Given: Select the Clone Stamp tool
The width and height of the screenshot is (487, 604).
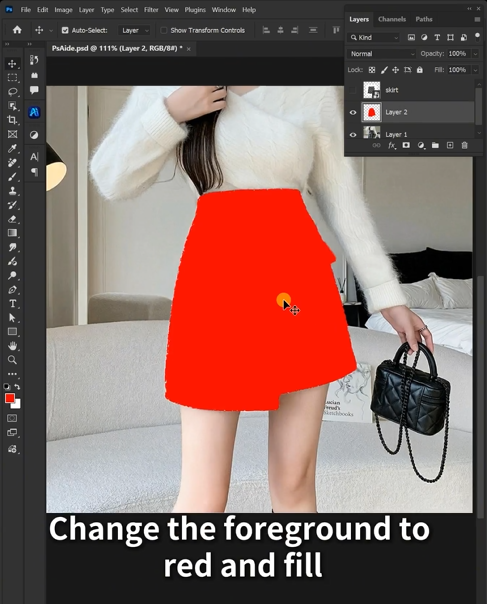Looking at the screenshot, I should 12,191.
